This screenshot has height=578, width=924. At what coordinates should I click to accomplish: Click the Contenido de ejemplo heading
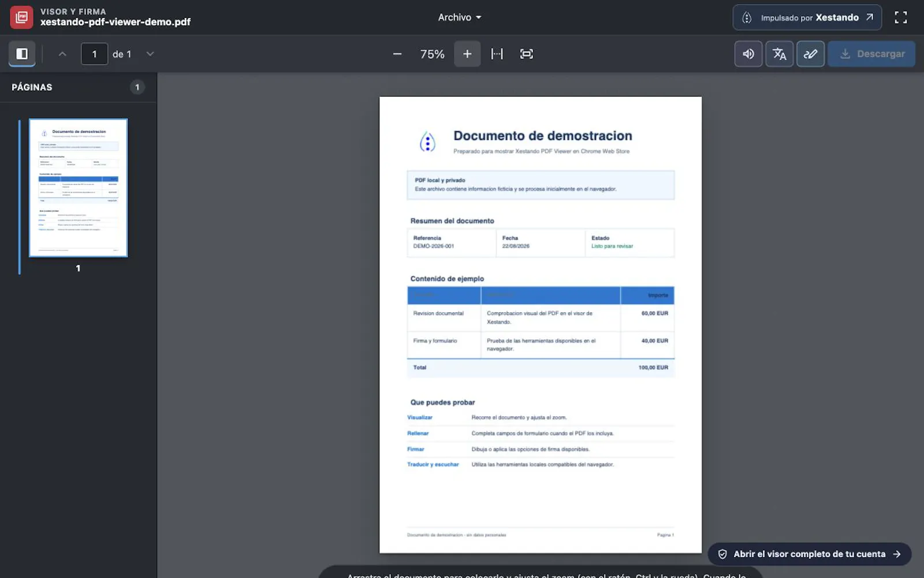click(x=447, y=279)
